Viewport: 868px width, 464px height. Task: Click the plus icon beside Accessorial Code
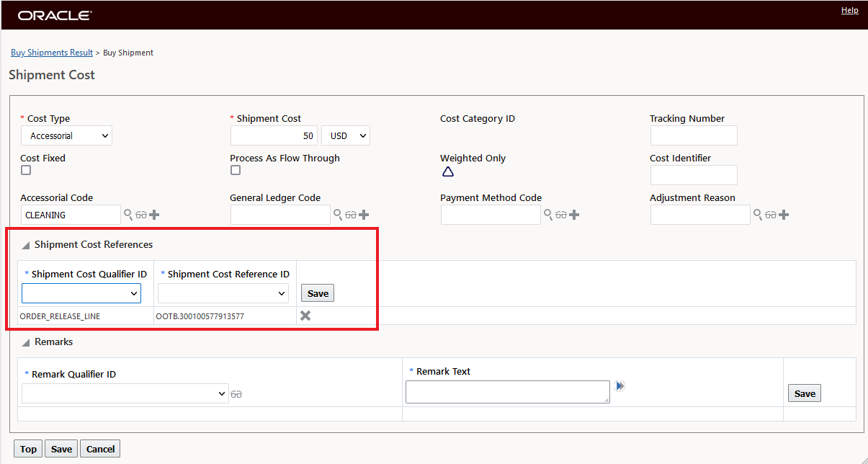click(154, 215)
